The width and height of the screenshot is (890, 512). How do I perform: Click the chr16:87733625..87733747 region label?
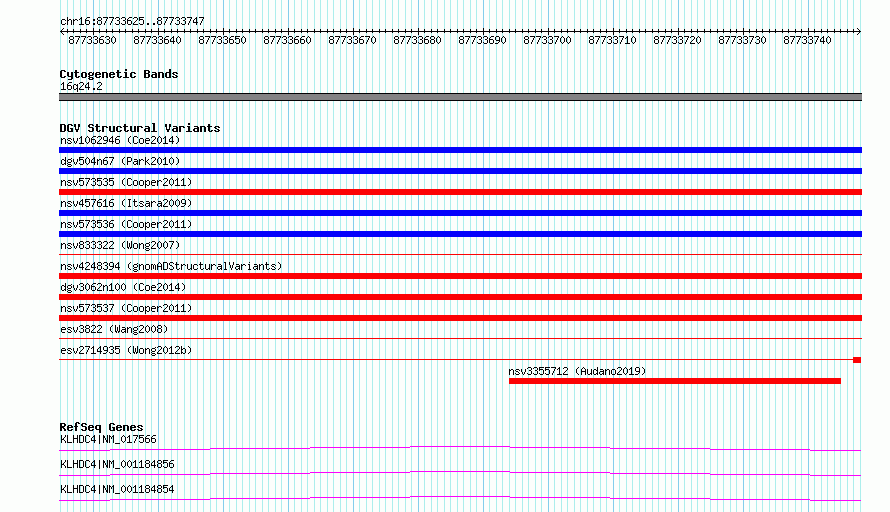[132, 21]
